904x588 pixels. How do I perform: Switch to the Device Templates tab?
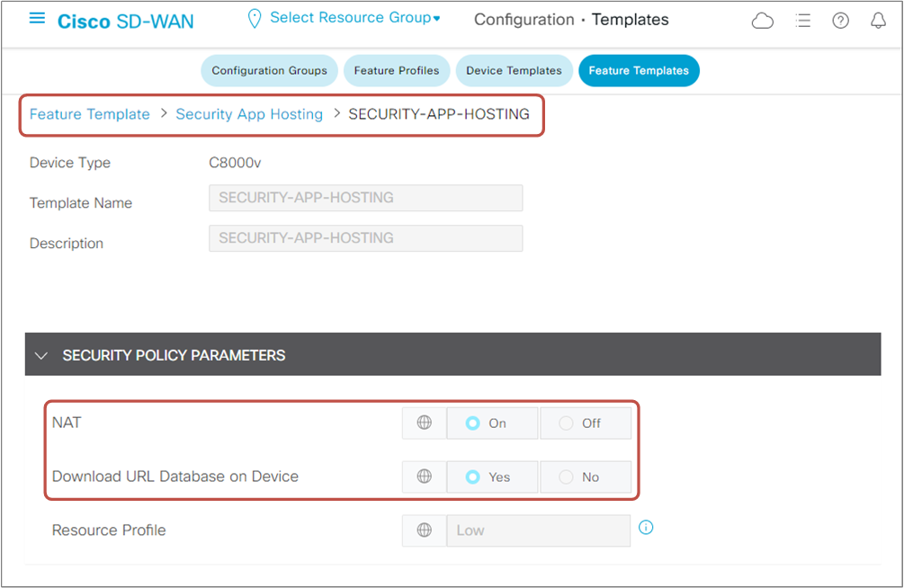click(x=514, y=70)
